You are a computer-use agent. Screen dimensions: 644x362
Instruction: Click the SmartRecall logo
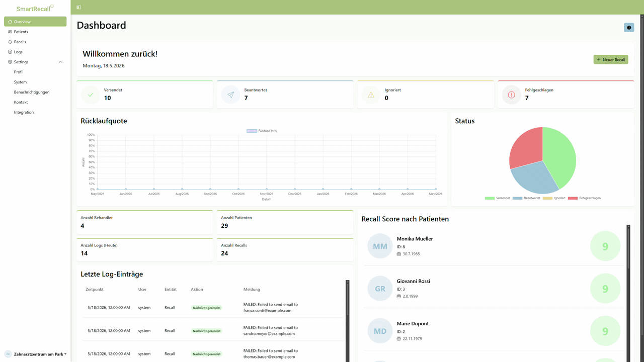[x=35, y=9]
